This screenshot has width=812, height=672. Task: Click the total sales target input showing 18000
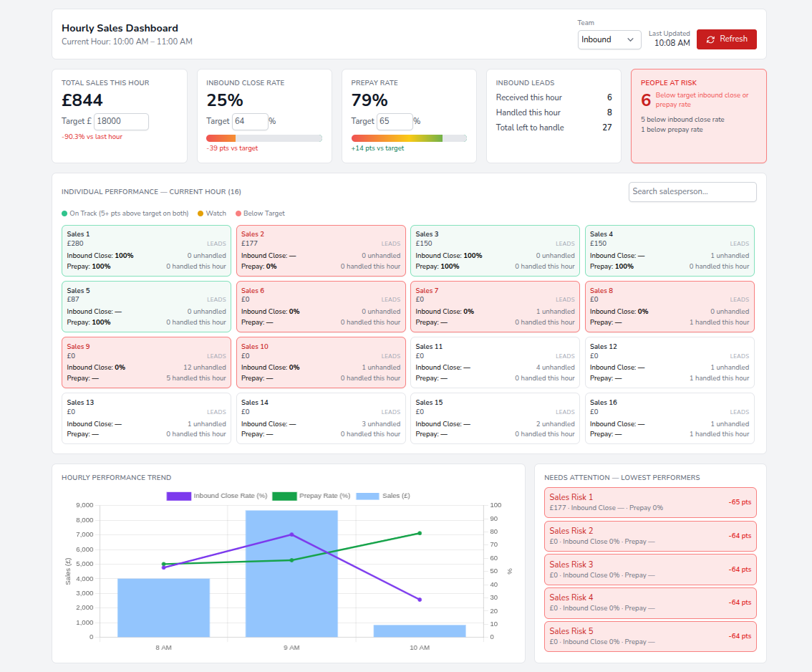pos(121,121)
